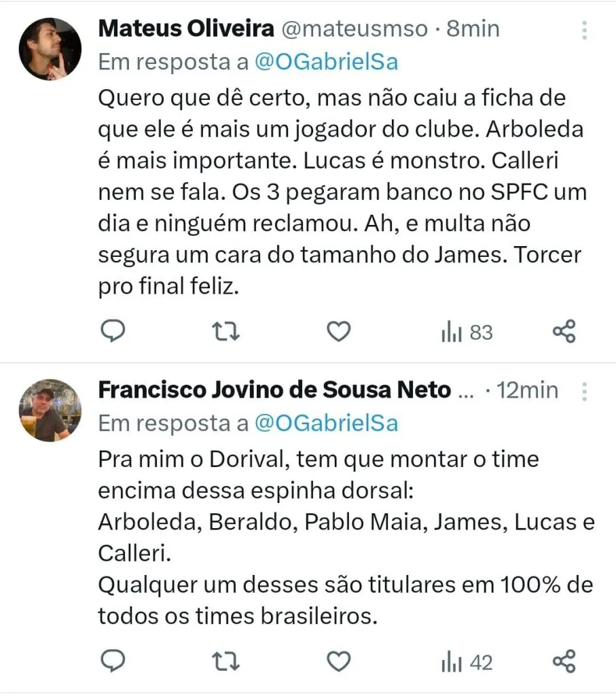Open more options on Francisco Jovino's tweet
Viewport: 616px width, 696px height.
tap(585, 391)
